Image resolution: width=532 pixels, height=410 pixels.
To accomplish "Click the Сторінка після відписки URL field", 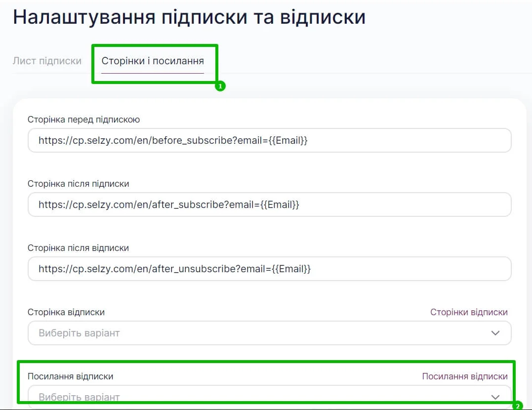I will pos(269,269).
